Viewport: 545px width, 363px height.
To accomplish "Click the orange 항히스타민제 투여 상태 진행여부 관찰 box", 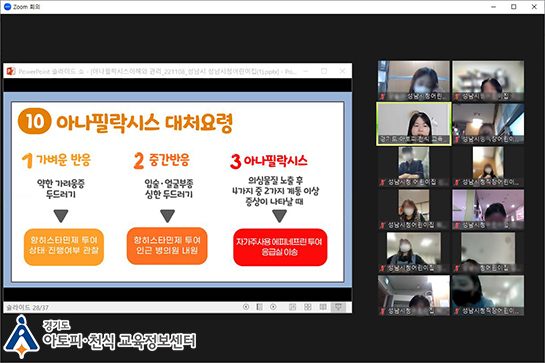I will pyautogui.click(x=64, y=247).
